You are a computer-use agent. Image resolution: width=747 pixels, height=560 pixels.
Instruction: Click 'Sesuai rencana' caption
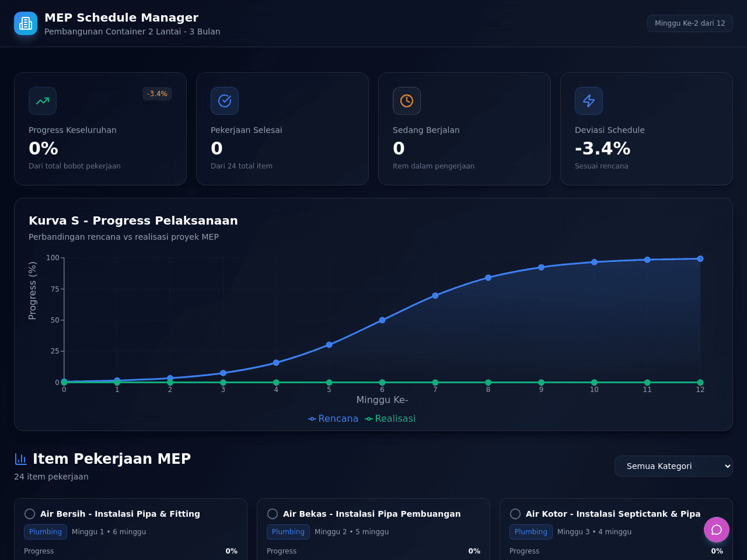602,166
